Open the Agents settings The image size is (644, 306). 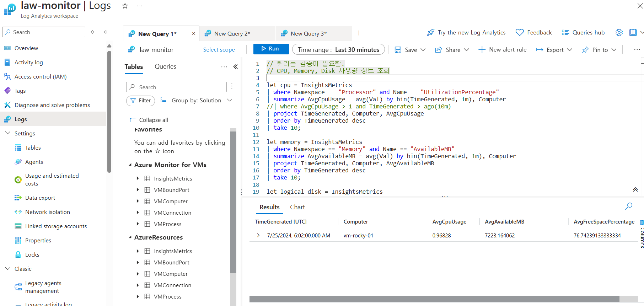click(x=34, y=162)
